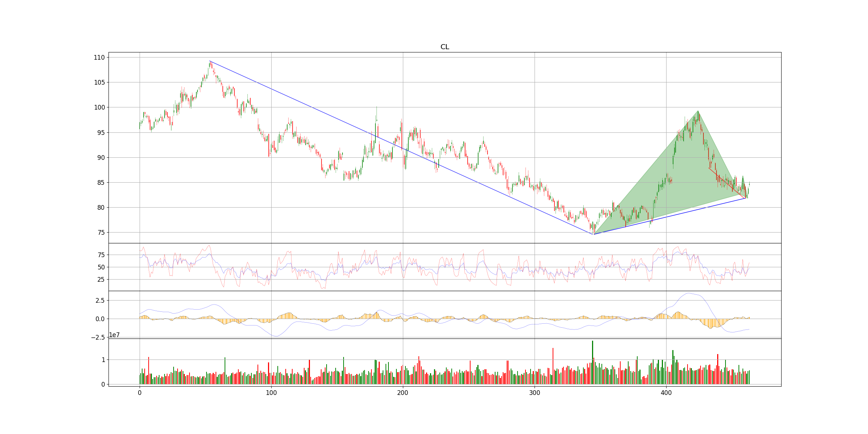Click the lowest vertex where blue trendlines meet
Image resolution: width=868 pixels, height=434 pixels.
tap(593, 234)
